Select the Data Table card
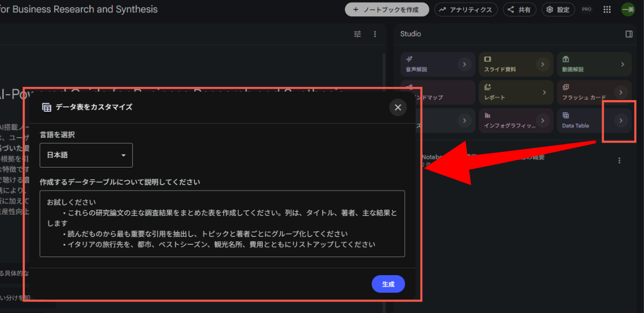This screenshot has height=313, width=644. coord(595,120)
